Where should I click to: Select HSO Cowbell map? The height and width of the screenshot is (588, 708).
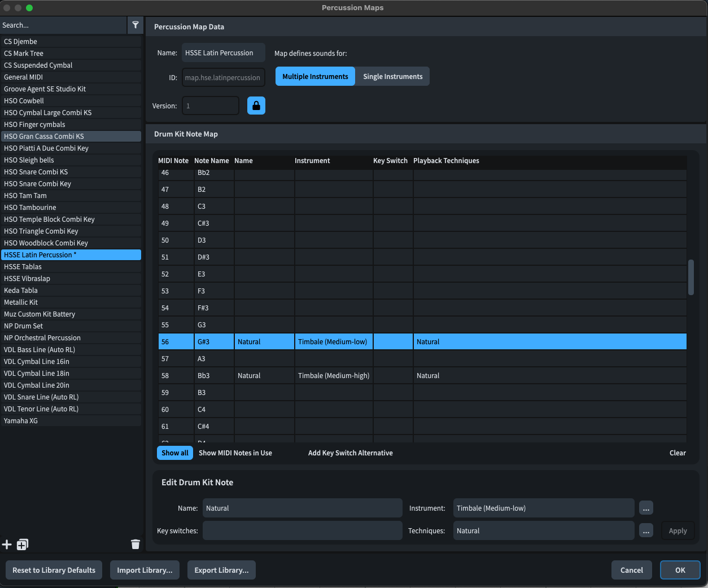tap(71, 100)
